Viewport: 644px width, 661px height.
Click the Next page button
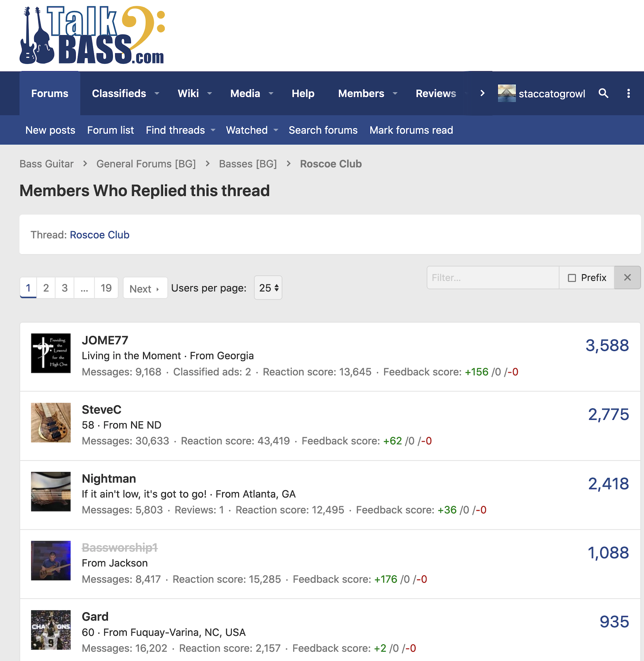click(145, 288)
